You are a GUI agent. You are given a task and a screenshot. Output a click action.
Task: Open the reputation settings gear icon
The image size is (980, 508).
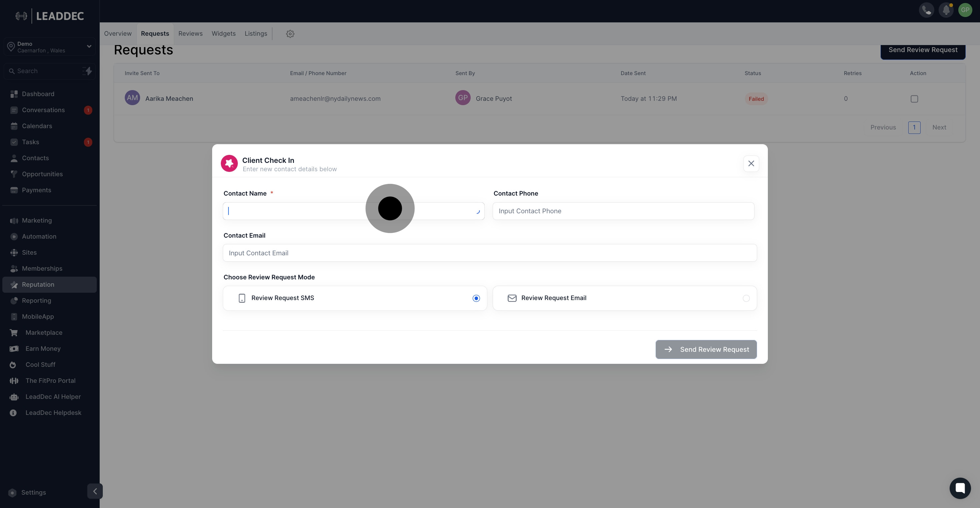[290, 34]
